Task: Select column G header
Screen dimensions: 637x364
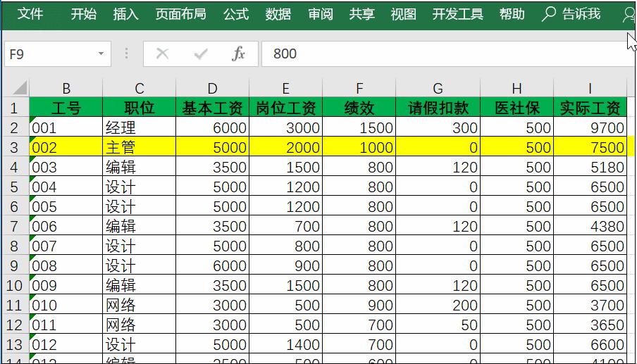Action: tap(438, 88)
